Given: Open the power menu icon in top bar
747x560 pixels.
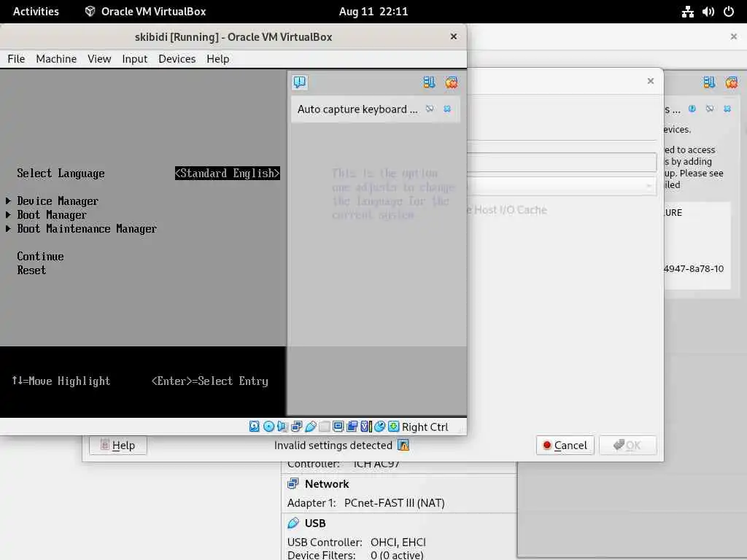Looking at the screenshot, I should pyautogui.click(x=729, y=12).
